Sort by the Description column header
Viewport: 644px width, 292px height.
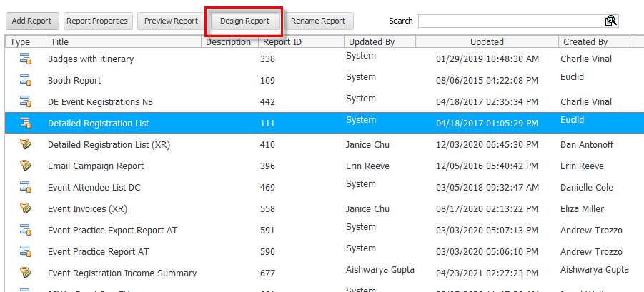tap(229, 42)
